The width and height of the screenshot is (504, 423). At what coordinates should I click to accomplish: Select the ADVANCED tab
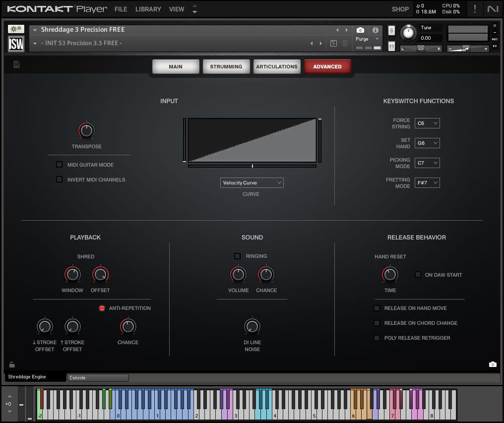[x=327, y=66]
